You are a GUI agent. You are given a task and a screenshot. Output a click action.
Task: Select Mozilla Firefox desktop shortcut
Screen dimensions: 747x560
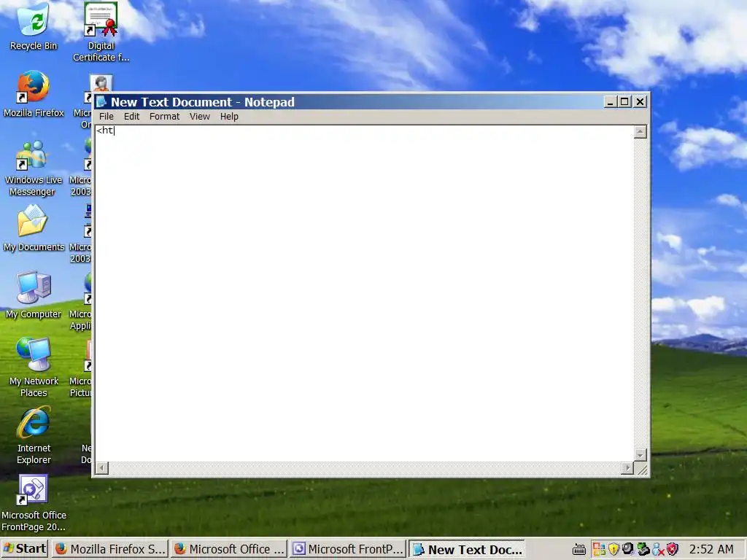pyautogui.click(x=34, y=94)
